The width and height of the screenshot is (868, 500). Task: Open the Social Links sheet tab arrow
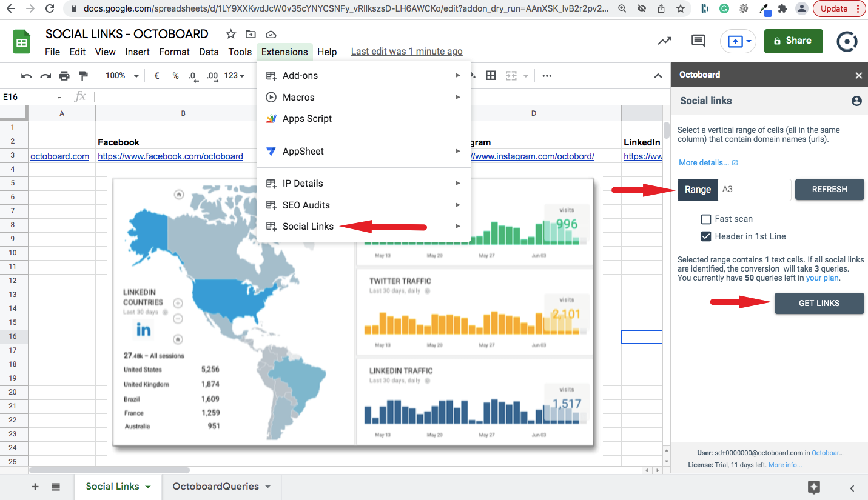pos(148,487)
